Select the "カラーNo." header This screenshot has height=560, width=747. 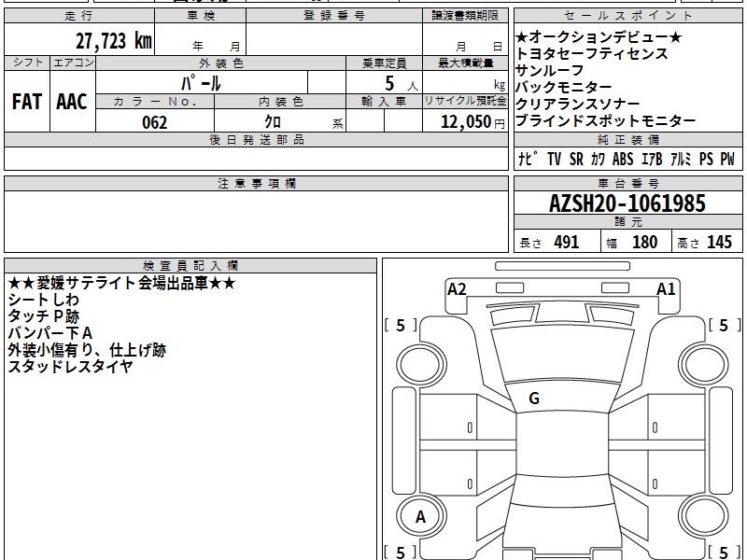[155, 102]
